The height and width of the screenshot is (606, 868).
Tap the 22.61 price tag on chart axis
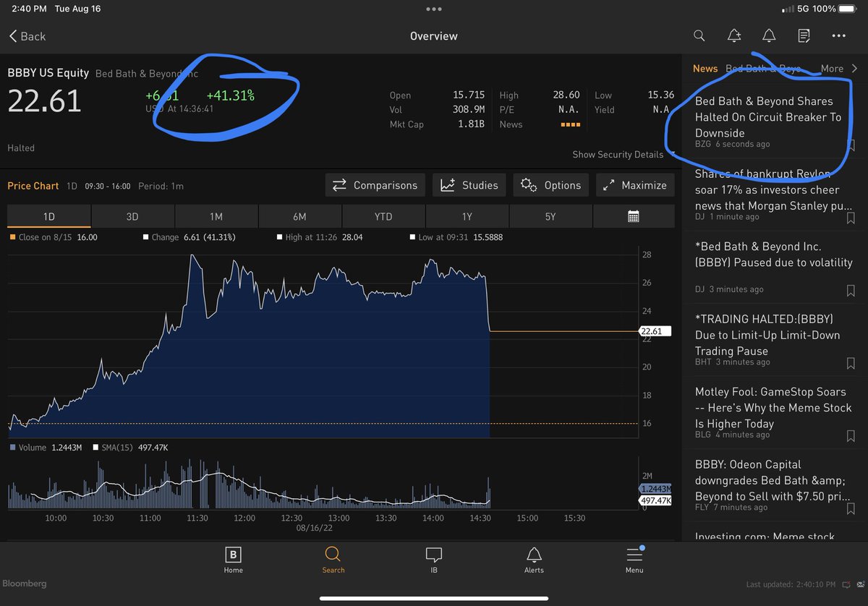tap(655, 331)
